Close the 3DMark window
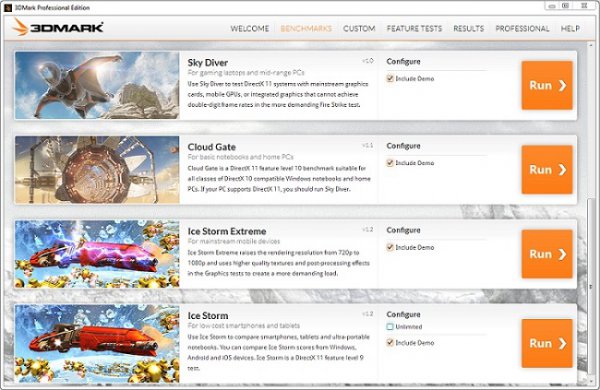Viewport: 600px width, 390px height. 584,6
